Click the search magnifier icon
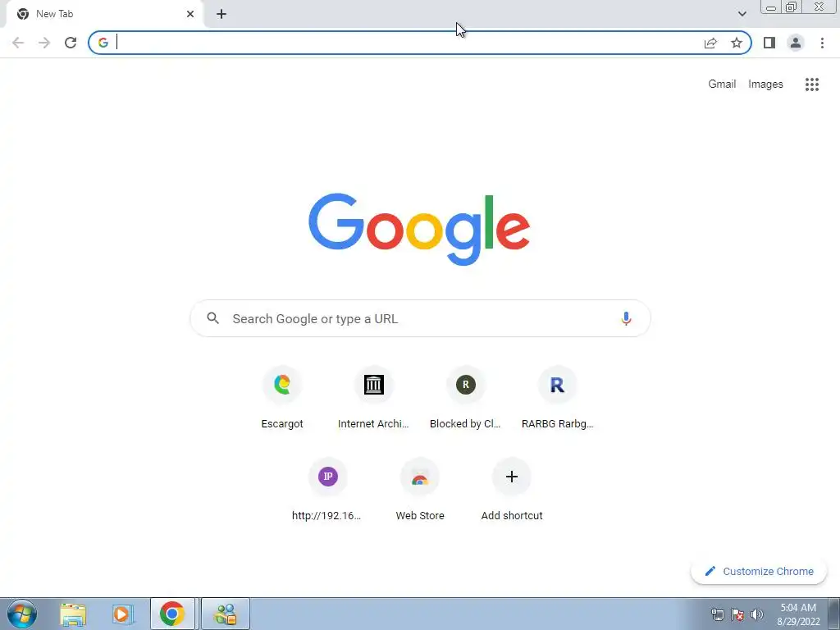Viewport: 840px width, 630px height. [x=212, y=318]
